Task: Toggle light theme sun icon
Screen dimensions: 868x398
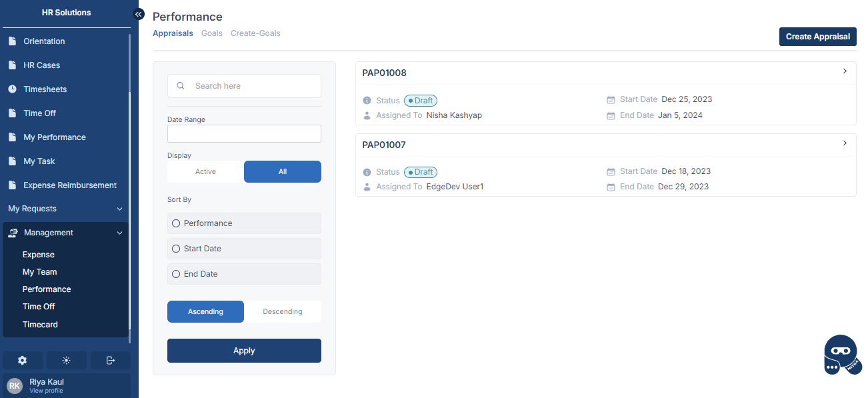Action: coord(67,360)
